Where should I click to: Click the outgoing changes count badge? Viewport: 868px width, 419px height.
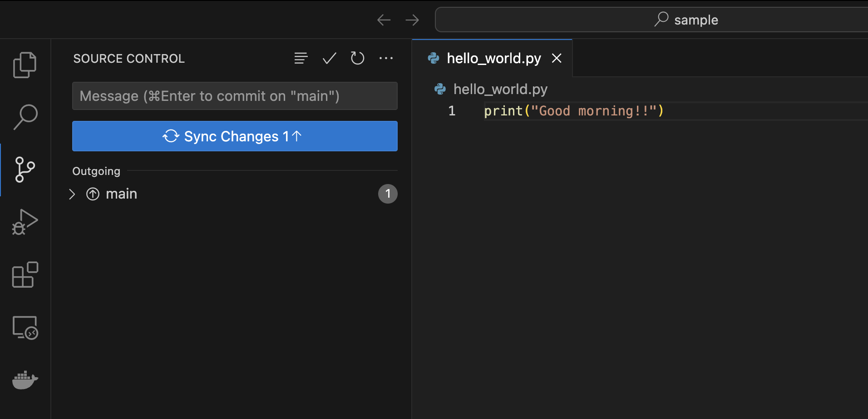tap(388, 194)
